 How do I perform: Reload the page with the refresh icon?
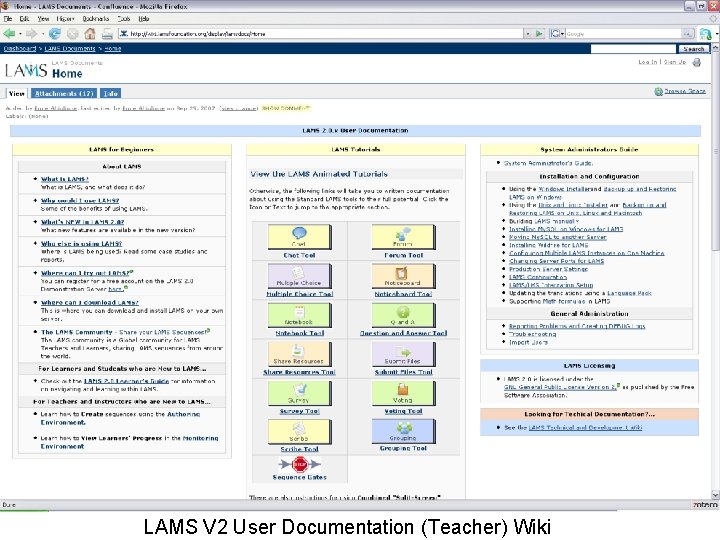coord(55,34)
